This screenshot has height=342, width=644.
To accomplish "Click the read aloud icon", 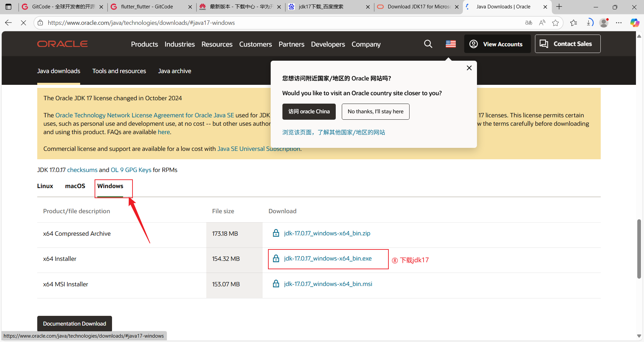I will (x=542, y=23).
